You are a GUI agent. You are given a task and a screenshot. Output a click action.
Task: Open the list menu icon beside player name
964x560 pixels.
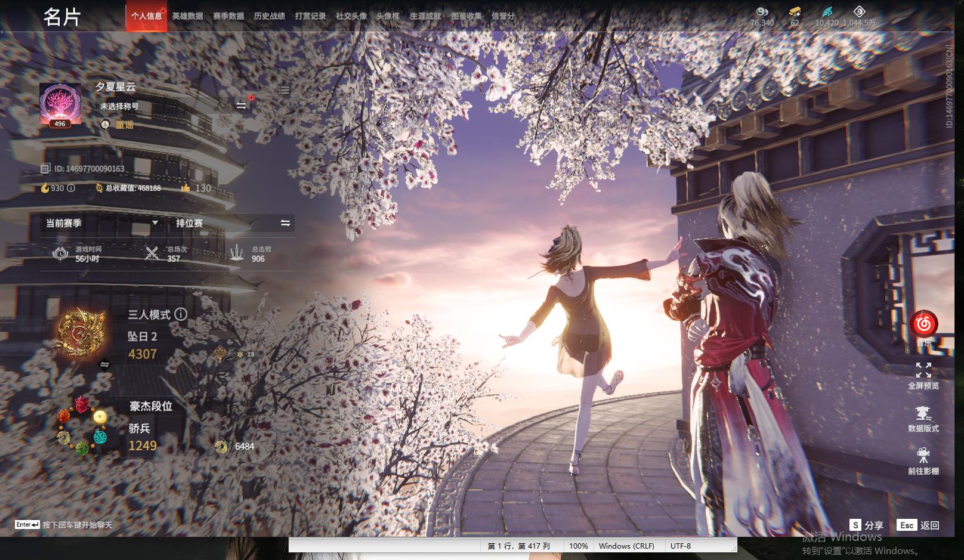coord(285,90)
